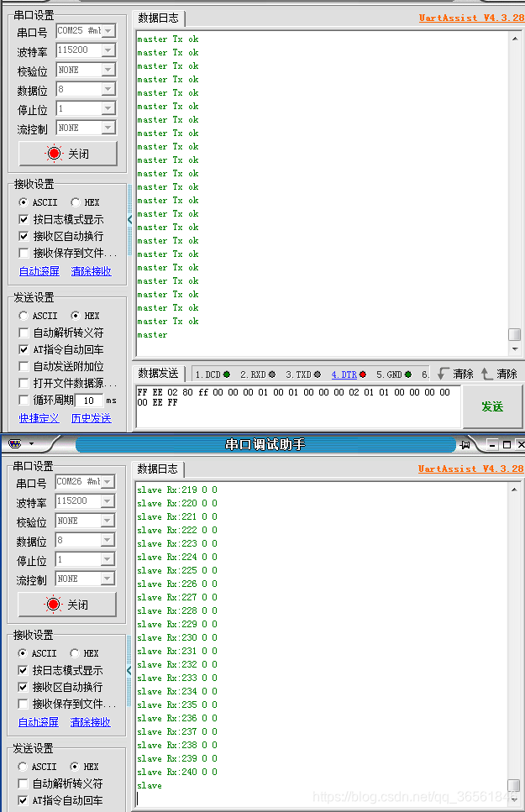Enable 自动发送附加位 checkbox
The image size is (525, 812).
coord(24,366)
